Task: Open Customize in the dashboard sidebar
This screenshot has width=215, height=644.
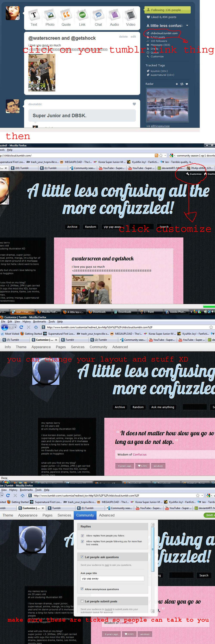Action: (x=157, y=57)
